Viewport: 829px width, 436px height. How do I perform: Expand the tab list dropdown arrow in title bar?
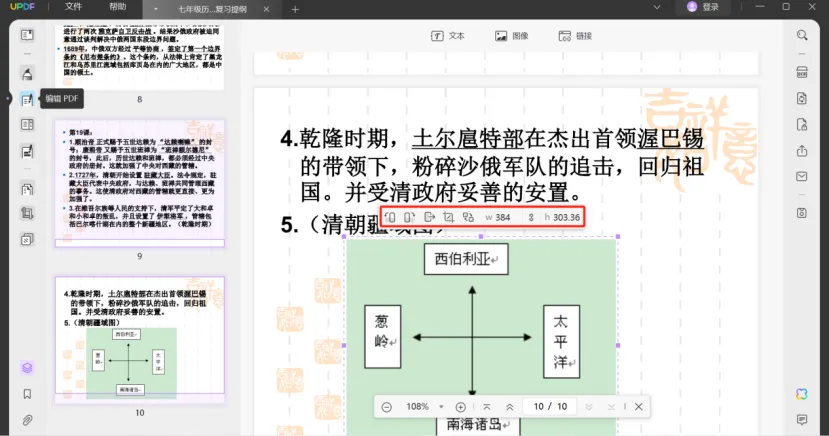657,7
